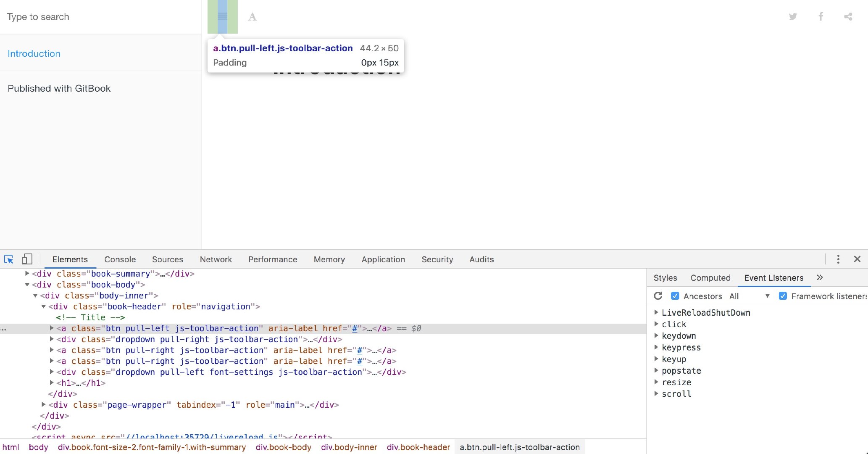
Task: Click the Twitter share icon
Action: pos(792,17)
